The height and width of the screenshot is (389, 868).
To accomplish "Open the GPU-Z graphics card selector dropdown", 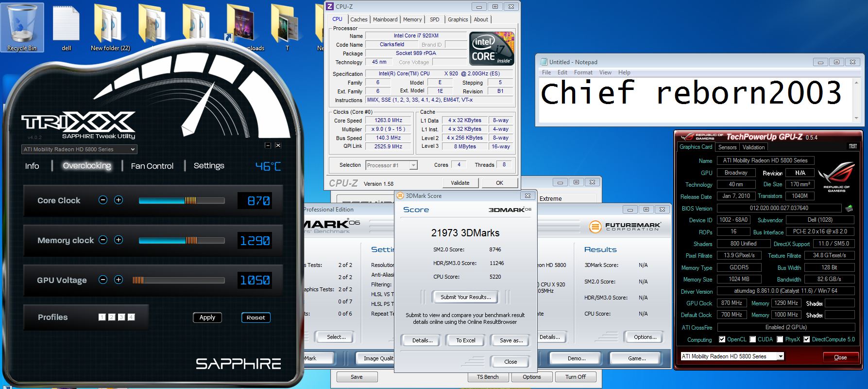I will 732,356.
